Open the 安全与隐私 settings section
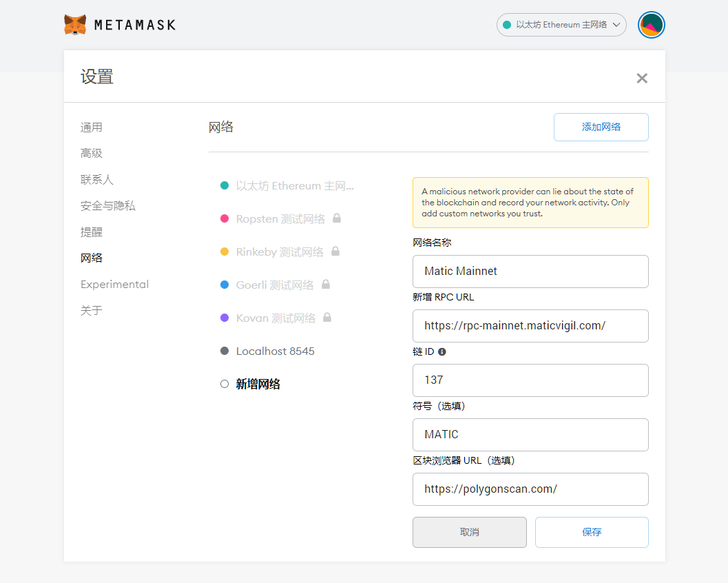 click(108, 206)
